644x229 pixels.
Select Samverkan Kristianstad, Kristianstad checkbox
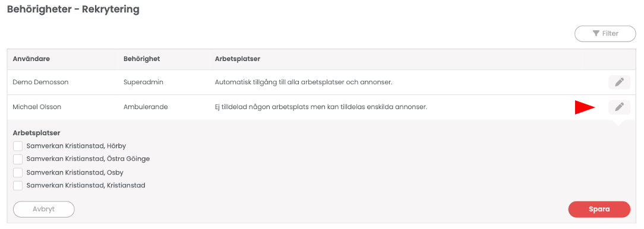click(x=18, y=186)
